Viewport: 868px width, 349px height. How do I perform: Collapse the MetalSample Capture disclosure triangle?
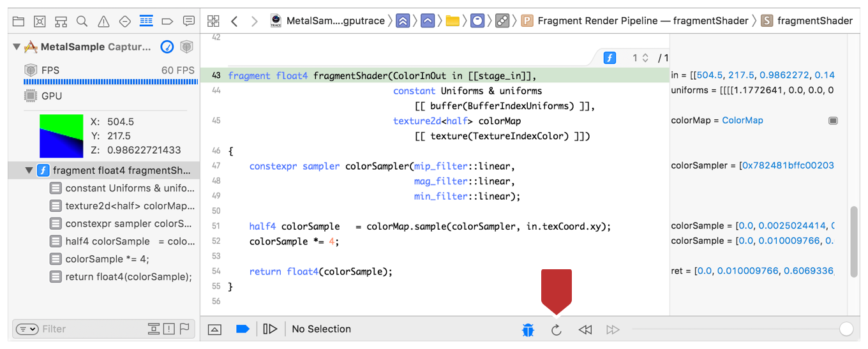[17, 47]
